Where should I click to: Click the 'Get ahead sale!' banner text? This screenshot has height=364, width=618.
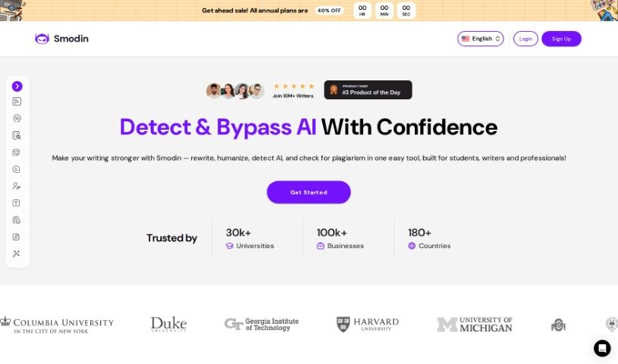(x=255, y=11)
